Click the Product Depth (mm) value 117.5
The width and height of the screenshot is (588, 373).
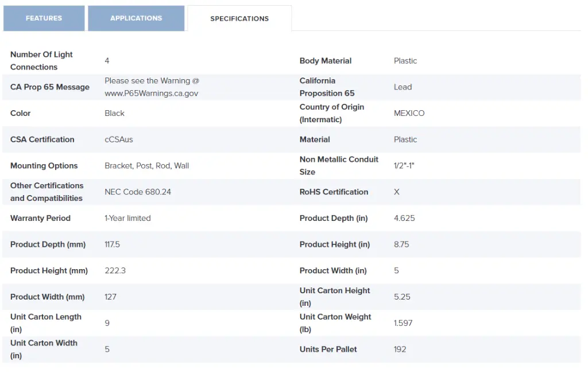pos(112,244)
